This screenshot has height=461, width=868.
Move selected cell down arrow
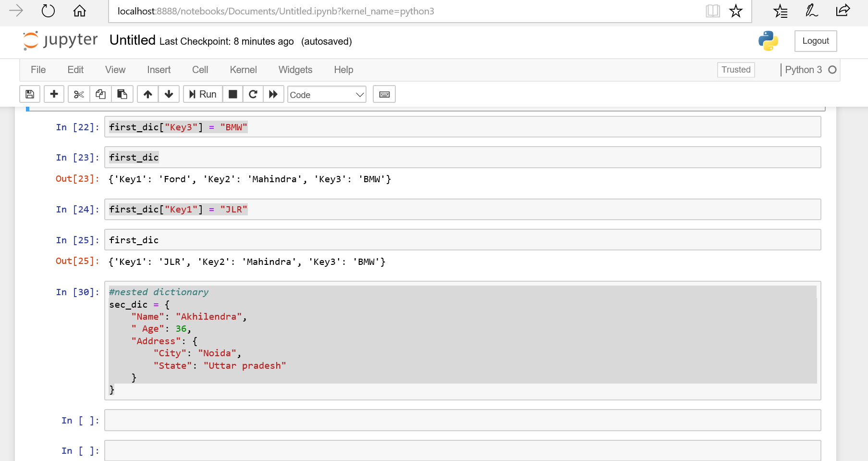[x=169, y=94]
